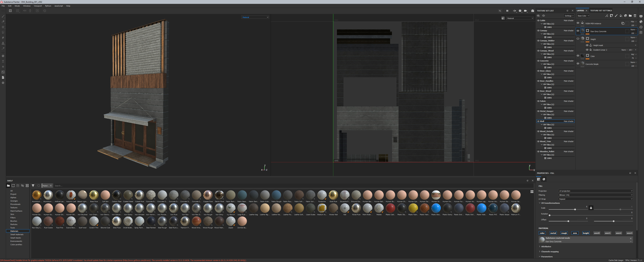Viewport: 644px width, 262px height.
Task: Select the Paint brush tool
Action: 3,16
